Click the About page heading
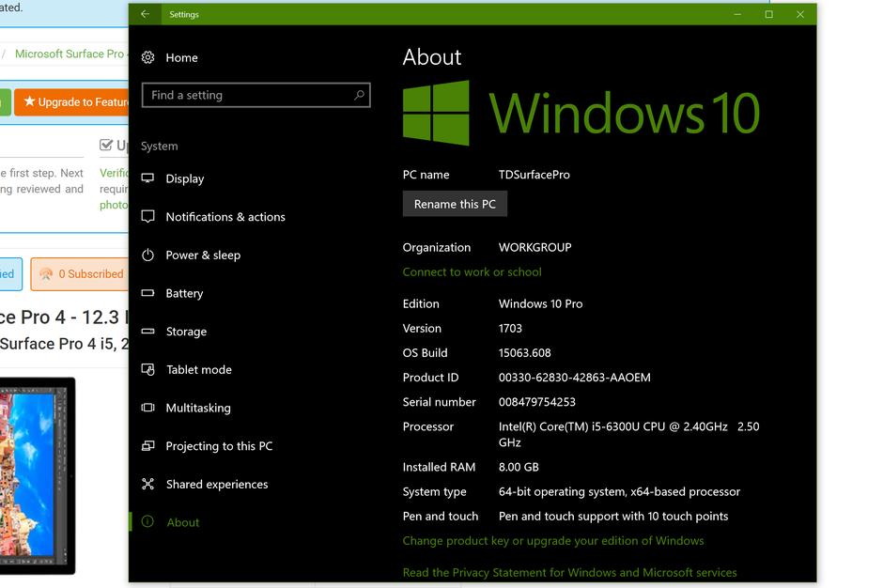Viewport: 883px width, 588px height. (432, 57)
